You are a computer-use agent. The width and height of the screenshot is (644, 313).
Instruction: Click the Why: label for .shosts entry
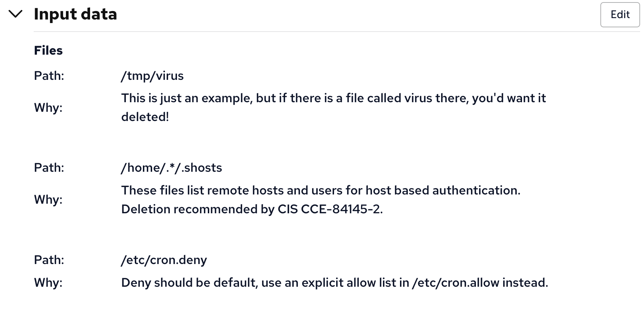[48, 199]
